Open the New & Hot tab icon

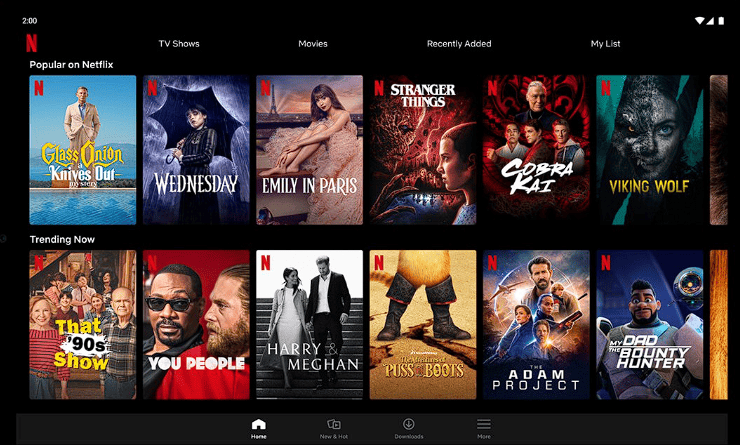(x=334, y=424)
